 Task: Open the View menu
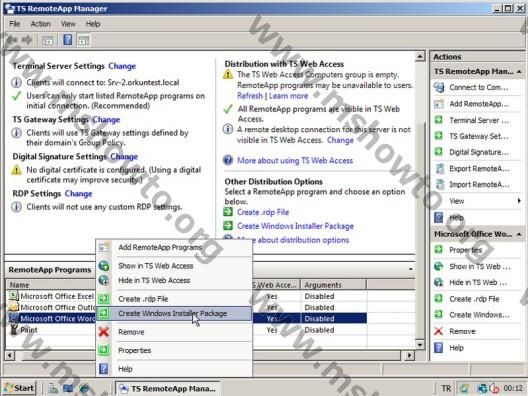[x=68, y=24]
